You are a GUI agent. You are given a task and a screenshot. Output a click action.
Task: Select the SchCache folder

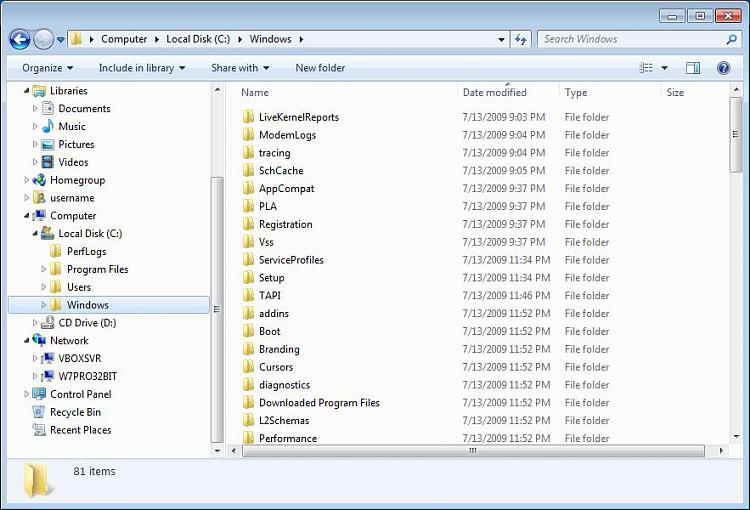pyautogui.click(x=281, y=171)
